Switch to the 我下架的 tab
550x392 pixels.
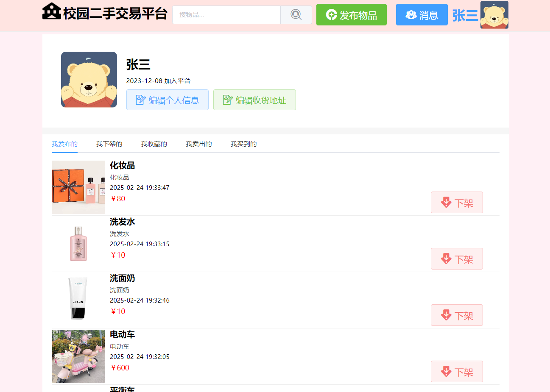click(x=109, y=144)
